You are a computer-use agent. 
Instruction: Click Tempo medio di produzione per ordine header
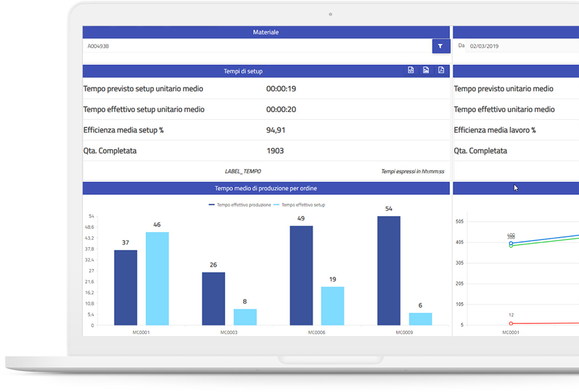click(266, 188)
